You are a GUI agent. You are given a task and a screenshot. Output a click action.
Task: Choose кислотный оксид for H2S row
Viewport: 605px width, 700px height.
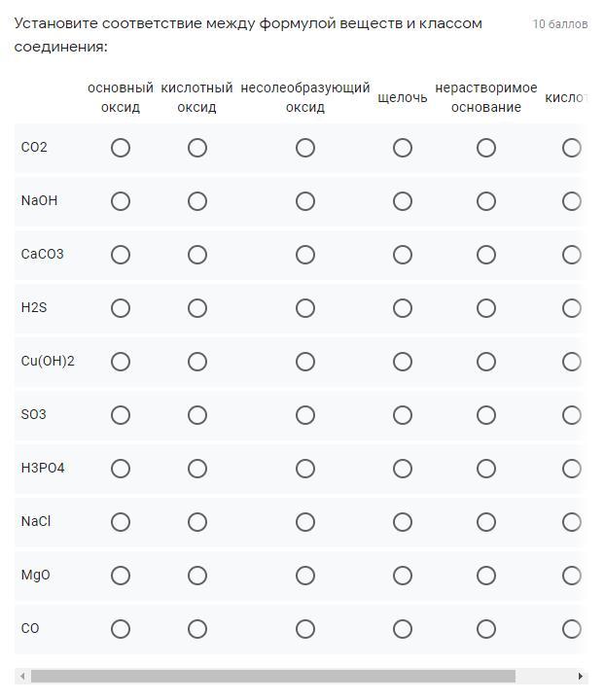tap(197, 308)
